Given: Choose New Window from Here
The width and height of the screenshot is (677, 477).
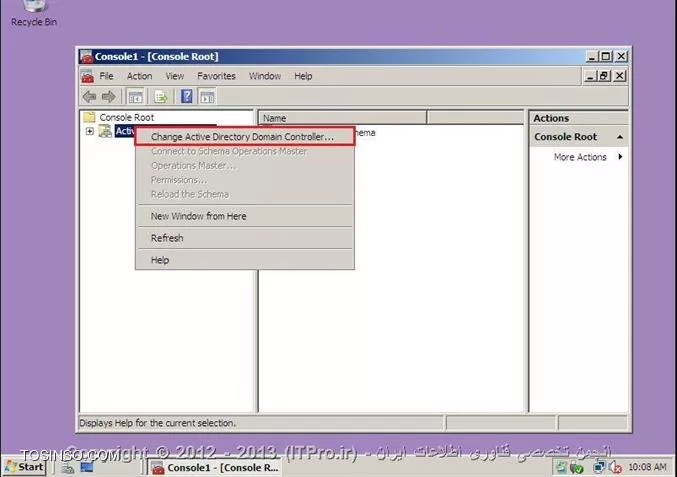Looking at the screenshot, I should point(245,216).
